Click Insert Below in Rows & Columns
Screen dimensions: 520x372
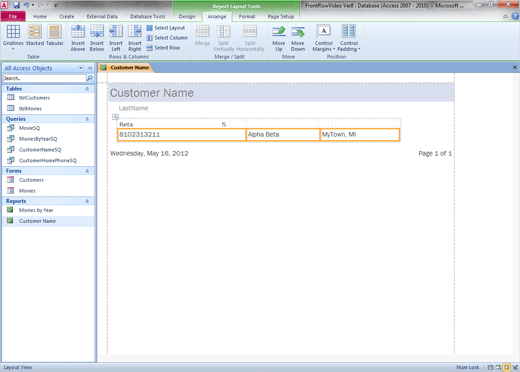pyautogui.click(x=97, y=38)
